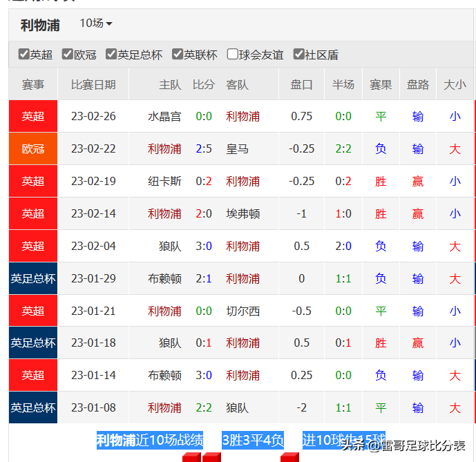Open 埃弗顿 team in 23-02-14 row

click(243, 214)
